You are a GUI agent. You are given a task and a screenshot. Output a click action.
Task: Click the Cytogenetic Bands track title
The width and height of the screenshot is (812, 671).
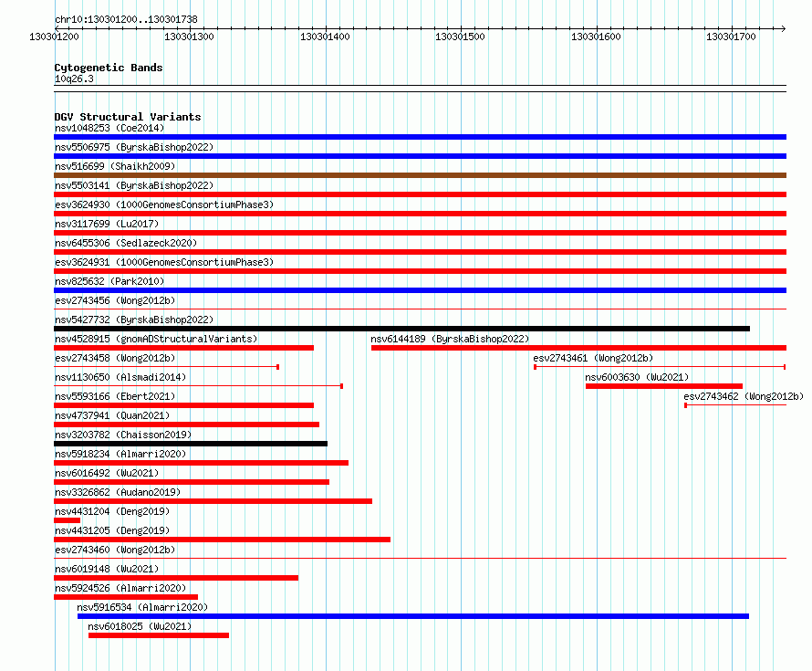point(109,68)
